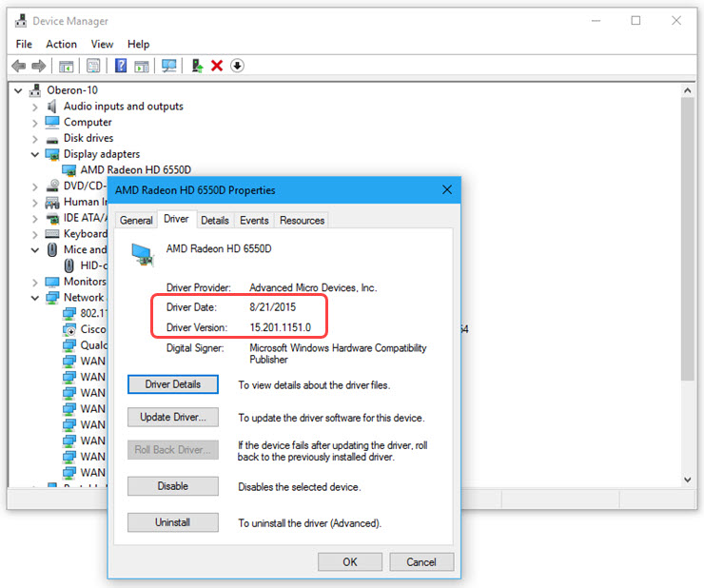Screen dimensions: 704x588
Task: Scan for hardware changes toolbar icon
Action: pos(168,66)
